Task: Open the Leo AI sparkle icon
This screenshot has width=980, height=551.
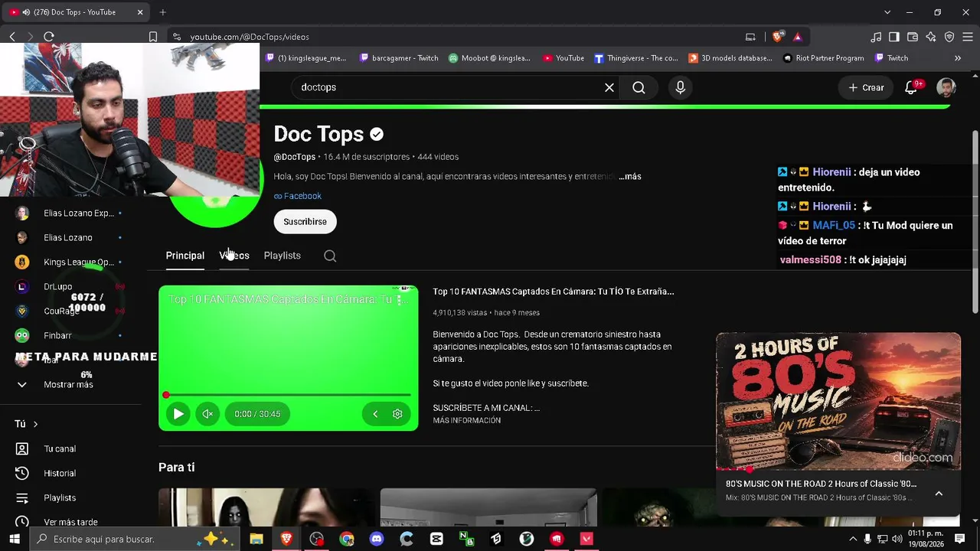Action: pos(931,37)
